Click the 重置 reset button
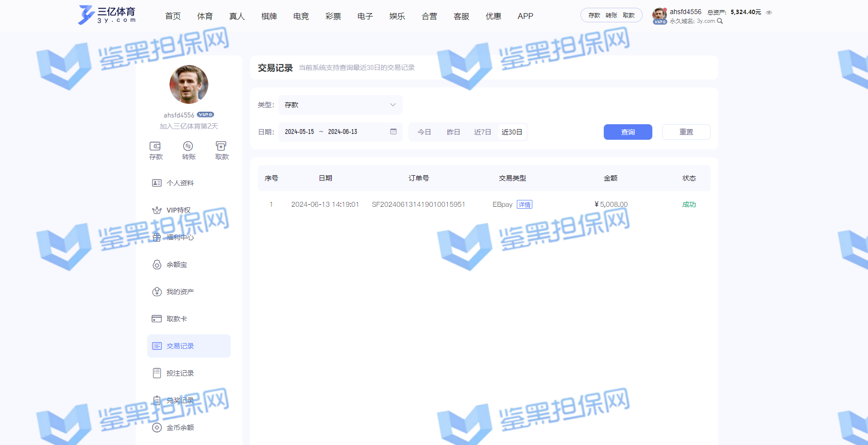The width and height of the screenshot is (868, 445). (686, 132)
